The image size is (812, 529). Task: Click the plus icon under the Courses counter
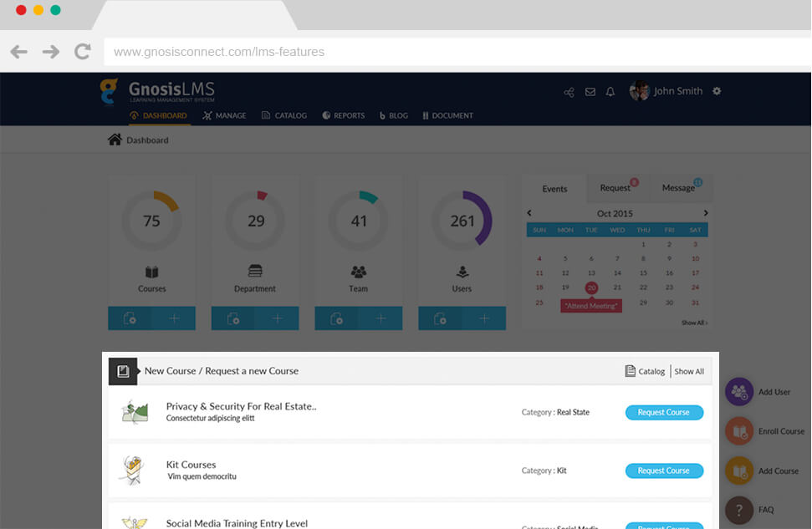[x=173, y=318]
